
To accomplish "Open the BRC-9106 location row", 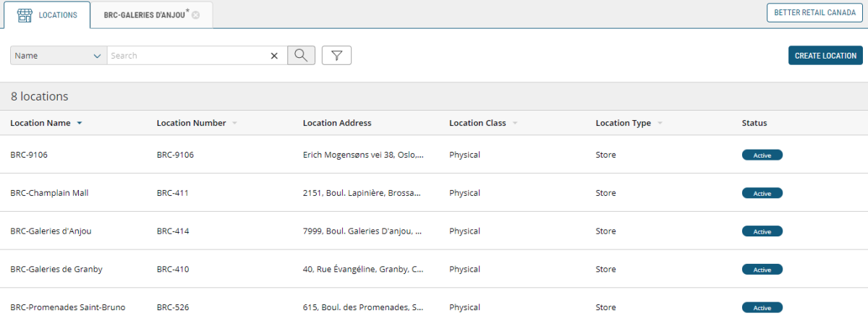I will click(x=29, y=155).
